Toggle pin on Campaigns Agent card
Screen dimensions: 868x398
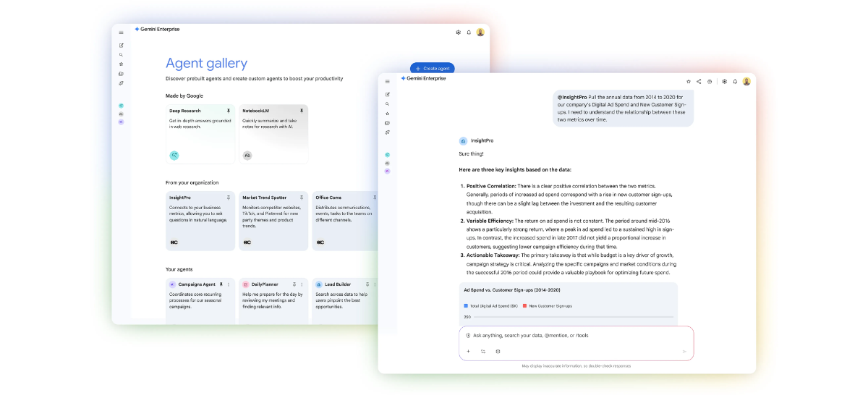[x=221, y=284]
